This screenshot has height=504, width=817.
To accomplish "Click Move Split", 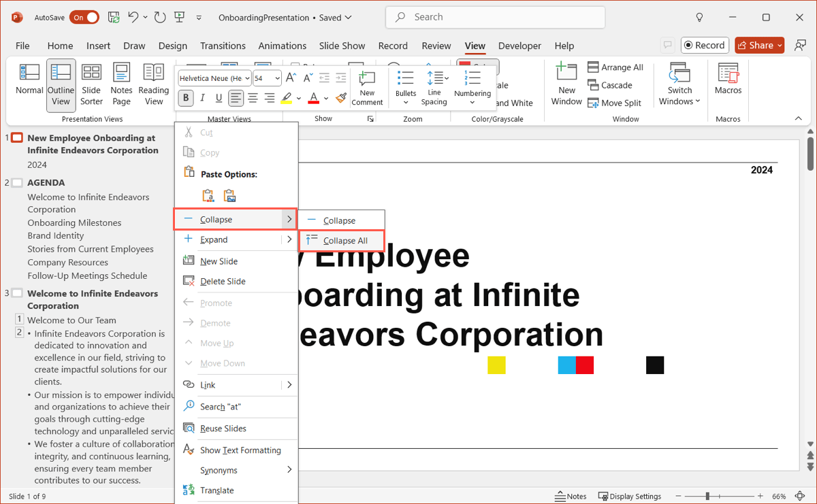I will coord(614,103).
